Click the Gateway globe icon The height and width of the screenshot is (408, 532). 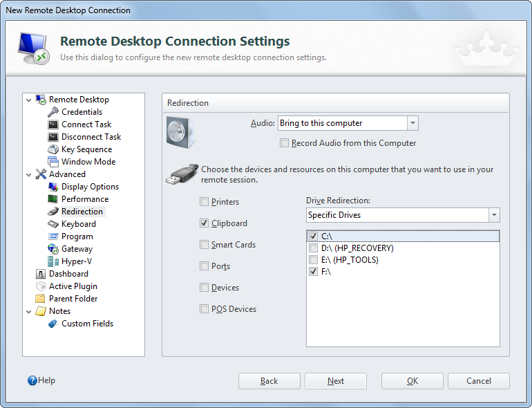[53, 249]
